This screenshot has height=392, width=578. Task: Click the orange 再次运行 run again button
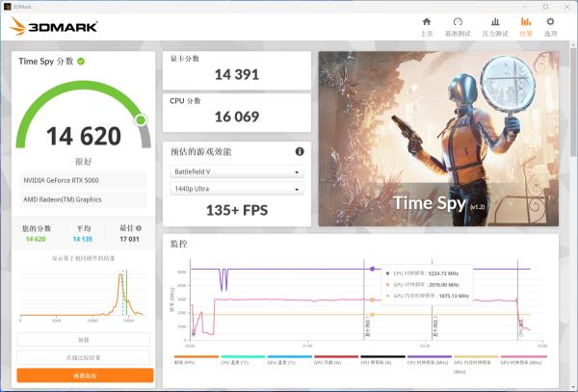(85, 376)
